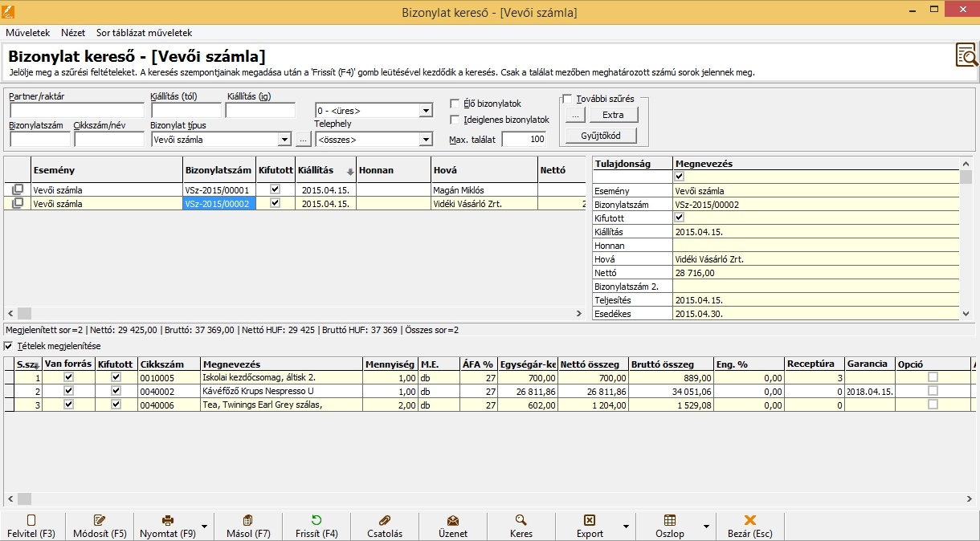The height and width of the screenshot is (541, 980).
Task: Click the Másol (F7) copy icon
Action: point(247,520)
